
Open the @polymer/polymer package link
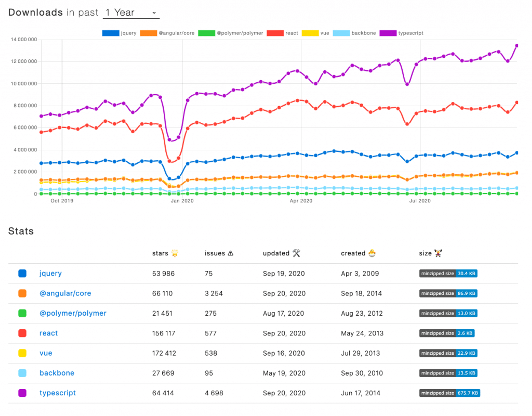coord(73,313)
